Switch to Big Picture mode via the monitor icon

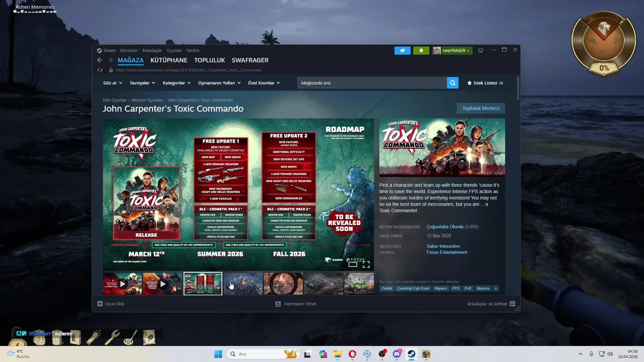(480, 50)
